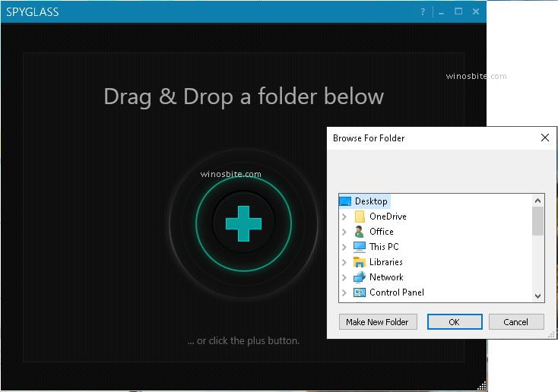Viewport: 558px width, 392px height.
Task: Expand the Network tree node
Action: [x=344, y=277]
